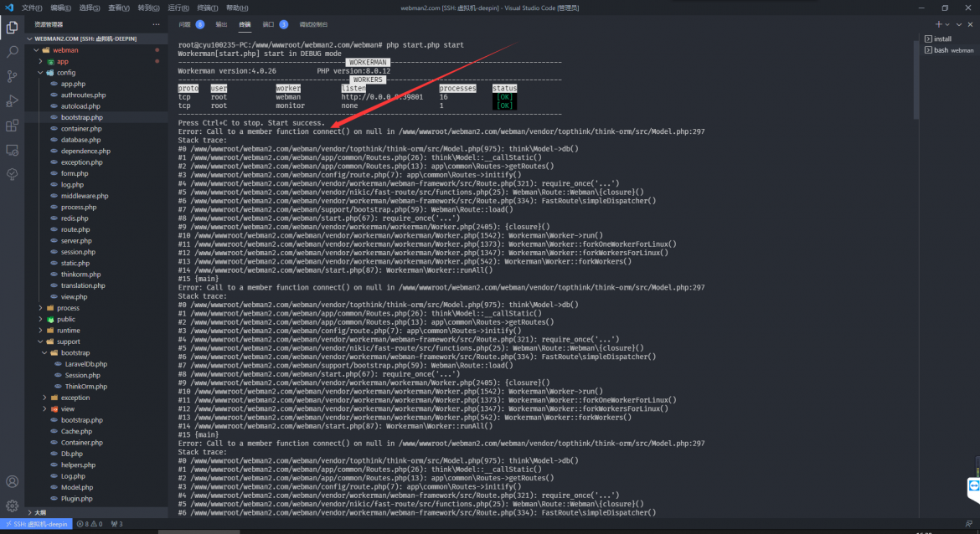The width and height of the screenshot is (980, 534).
Task: Click the new terminal plus icon
Action: (938, 24)
